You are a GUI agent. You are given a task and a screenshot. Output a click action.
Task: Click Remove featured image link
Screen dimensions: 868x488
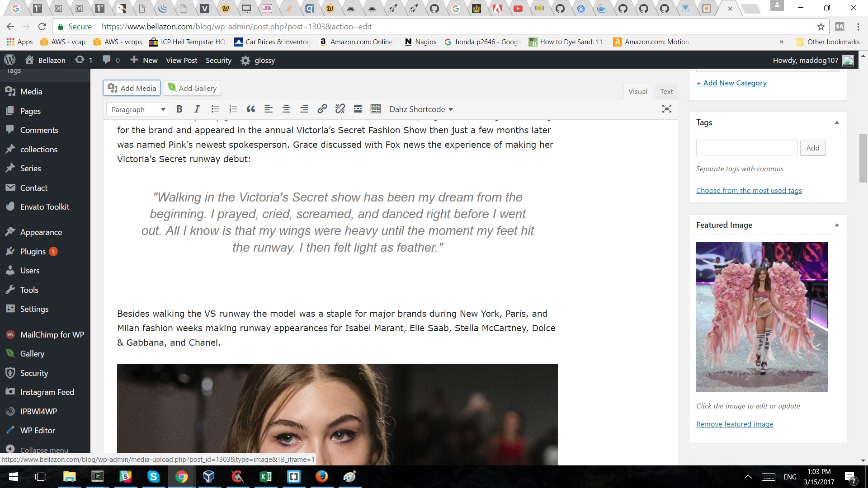click(x=735, y=424)
